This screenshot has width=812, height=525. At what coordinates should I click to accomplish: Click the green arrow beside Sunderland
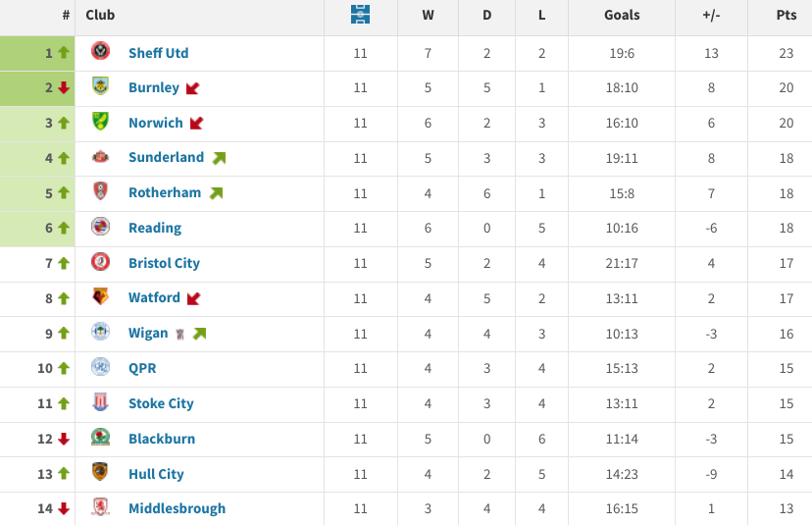pyautogui.click(x=219, y=158)
